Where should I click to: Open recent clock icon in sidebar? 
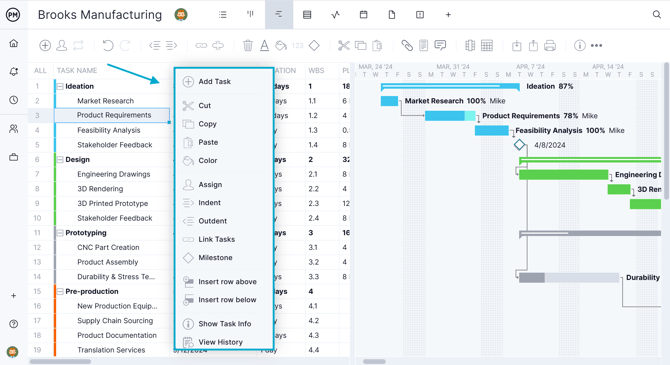point(14,100)
